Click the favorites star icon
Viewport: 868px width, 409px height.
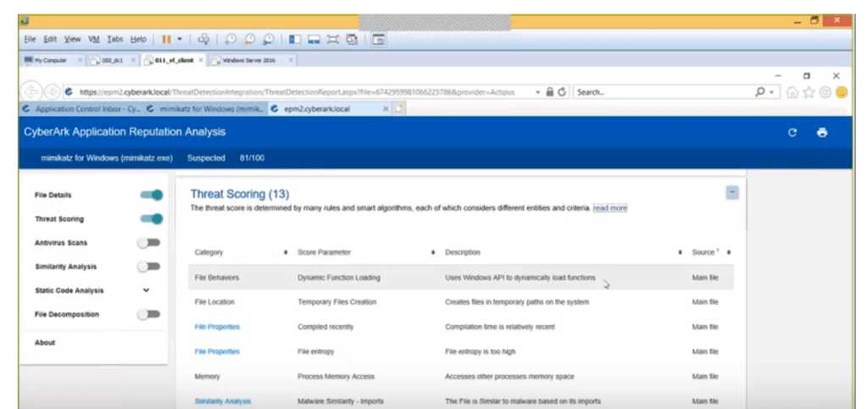810,92
